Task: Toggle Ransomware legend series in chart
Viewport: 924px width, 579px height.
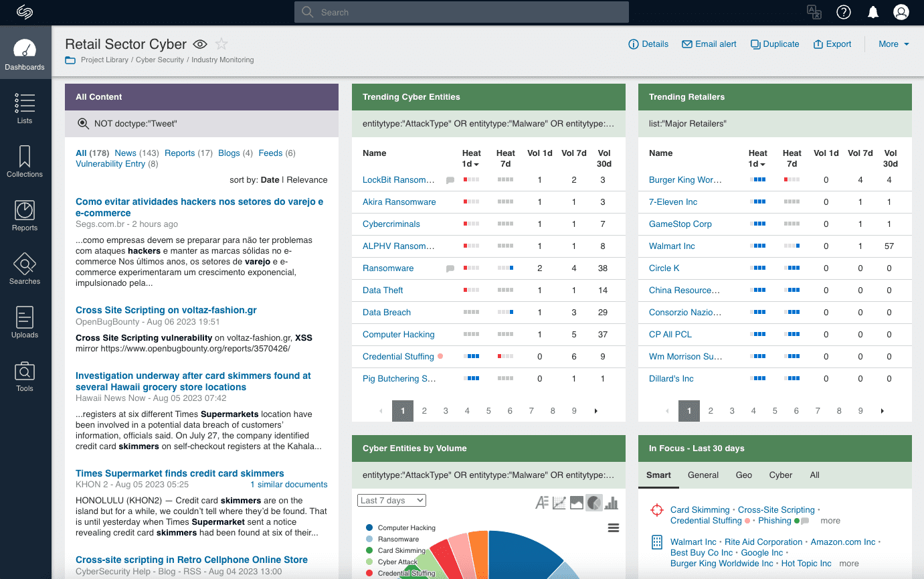Action: click(x=393, y=539)
